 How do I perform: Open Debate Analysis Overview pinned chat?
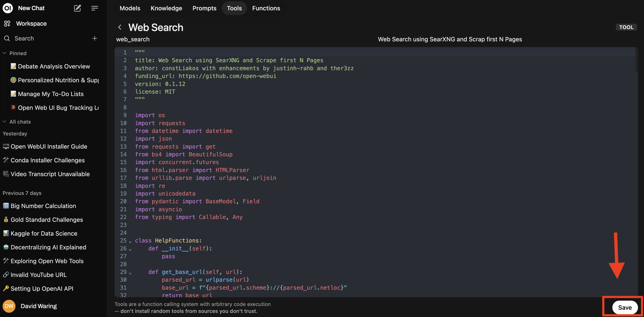pyautogui.click(x=54, y=66)
